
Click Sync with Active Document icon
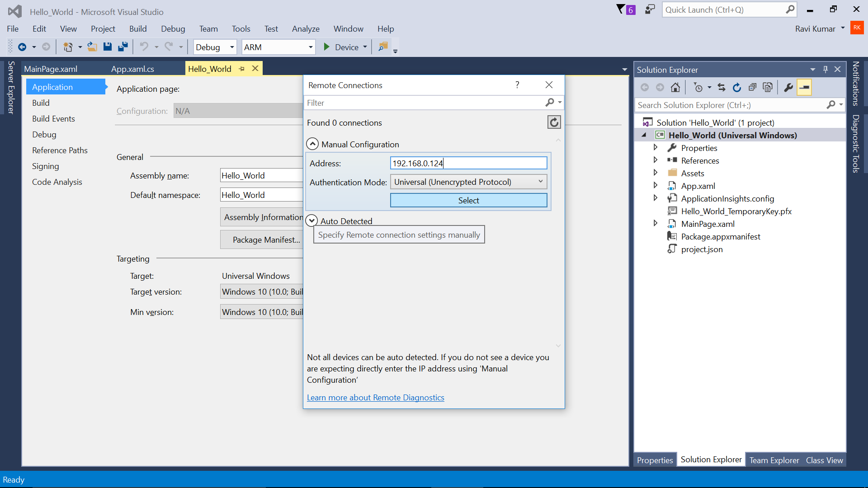click(722, 88)
